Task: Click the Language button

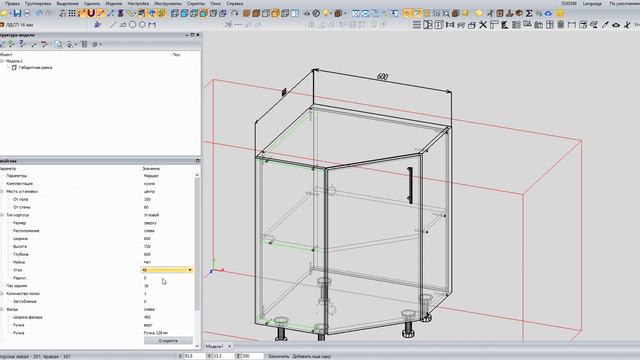Action: [592, 3]
